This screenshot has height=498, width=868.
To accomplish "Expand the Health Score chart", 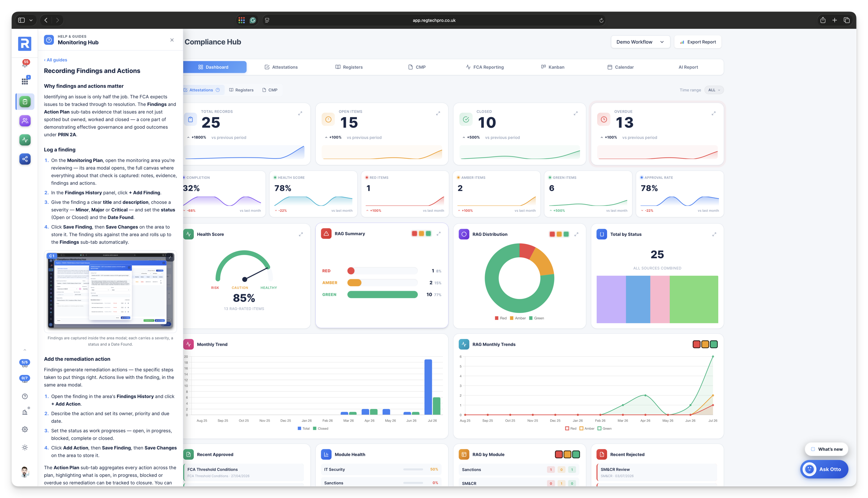I will coord(301,235).
